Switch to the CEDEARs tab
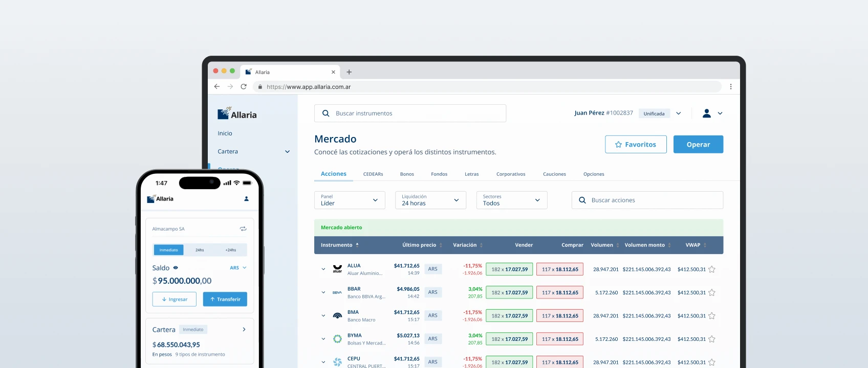Image resolution: width=868 pixels, height=368 pixels. (x=373, y=174)
